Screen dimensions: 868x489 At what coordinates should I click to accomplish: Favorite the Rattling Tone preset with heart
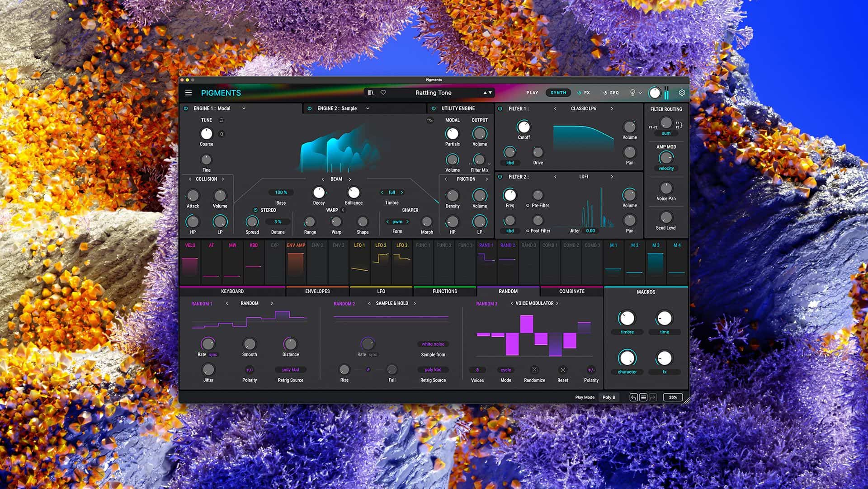click(383, 93)
